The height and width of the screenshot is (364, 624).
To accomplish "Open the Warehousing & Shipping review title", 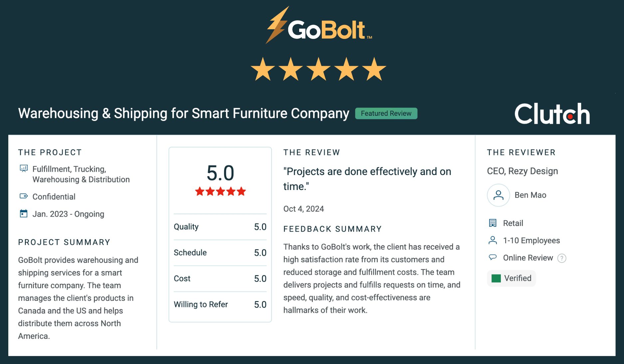I will [x=184, y=113].
